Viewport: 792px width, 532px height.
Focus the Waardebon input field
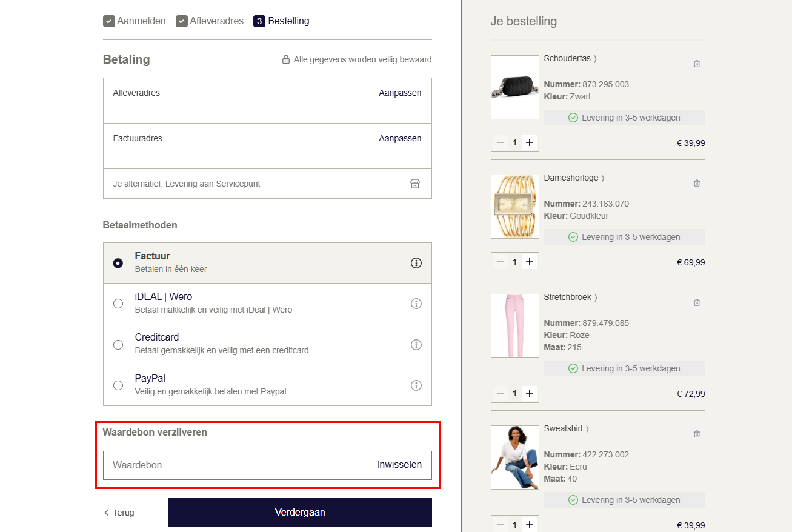point(236,465)
